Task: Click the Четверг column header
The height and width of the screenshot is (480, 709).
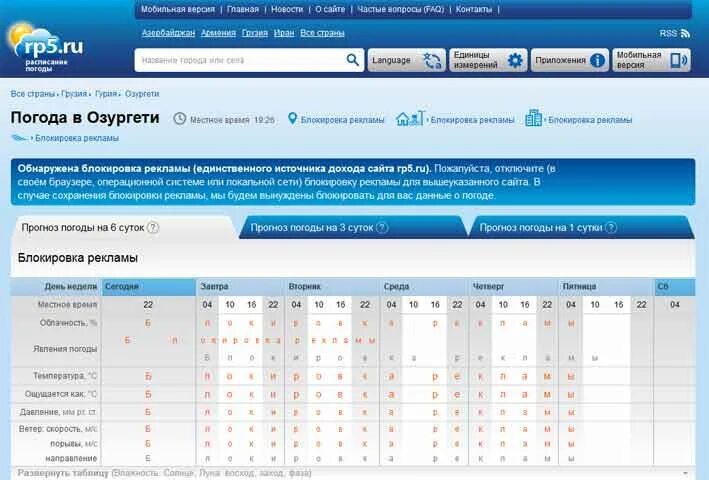Action: click(514, 287)
